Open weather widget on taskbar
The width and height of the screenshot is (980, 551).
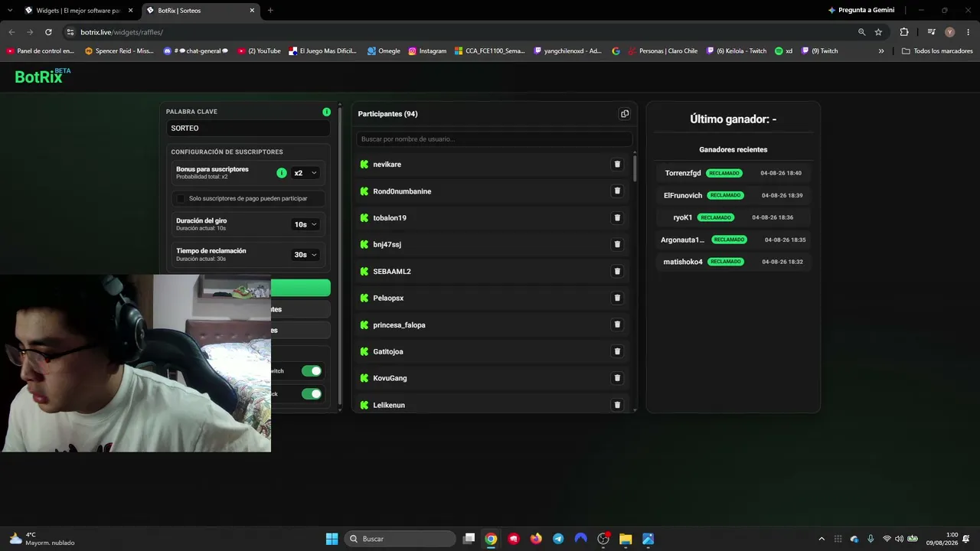point(41,539)
